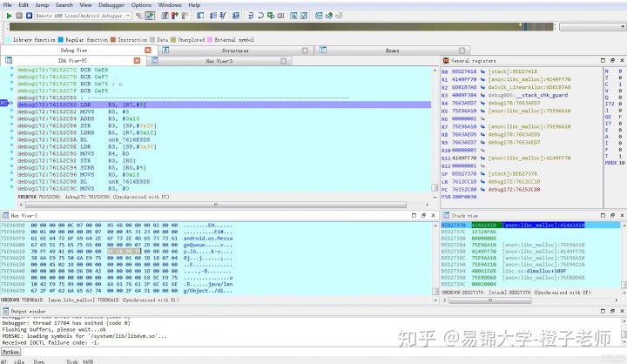This screenshot has width=627, height=364.
Task: Click the blue icon with green arrow near the toolbar end
Action: click(x=328, y=16)
